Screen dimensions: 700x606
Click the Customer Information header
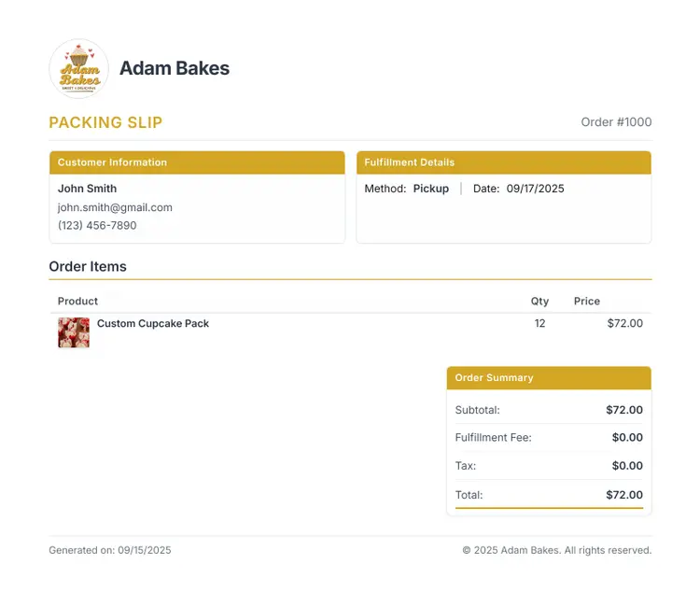[112, 162]
